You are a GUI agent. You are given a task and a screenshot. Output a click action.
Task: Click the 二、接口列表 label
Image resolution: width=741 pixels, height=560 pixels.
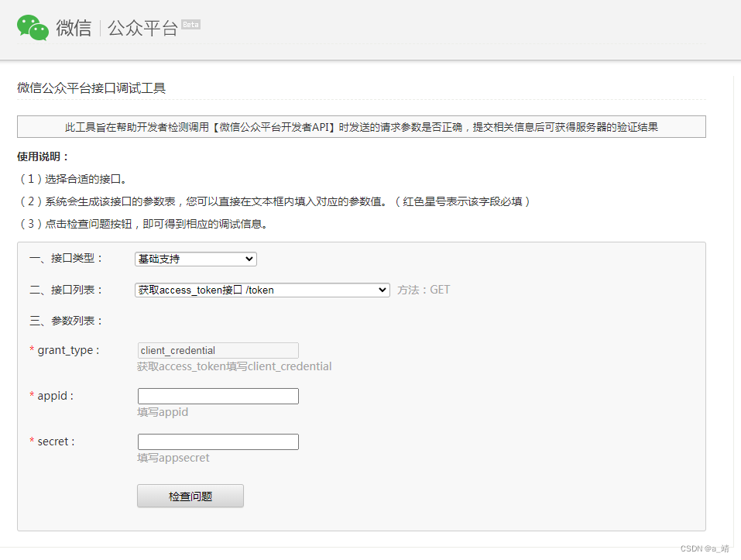(x=66, y=290)
